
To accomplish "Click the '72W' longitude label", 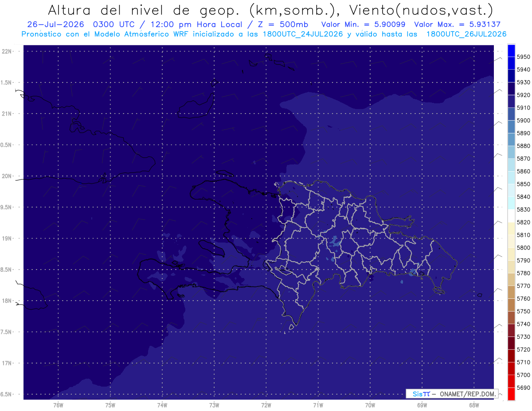I will (266, 405).
